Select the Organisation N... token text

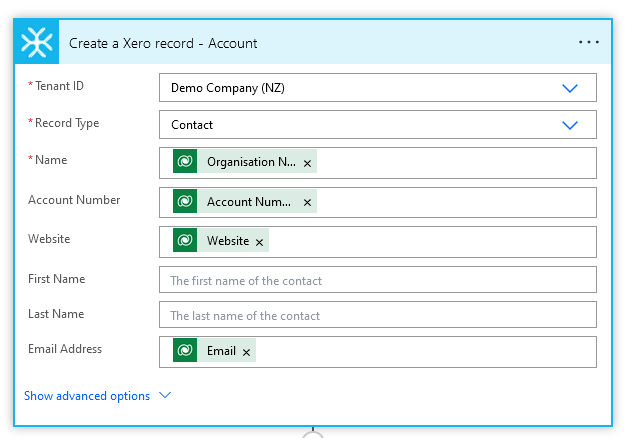click(x=251, y=162)
